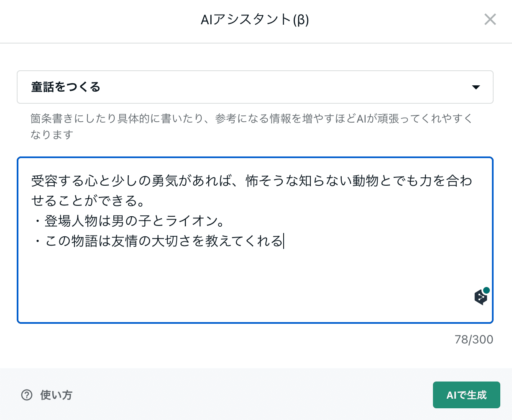The width and height of the screenshot is (512, 420).
Task: Click the green status dot on the extension icon
Action: tap(486, 290)
